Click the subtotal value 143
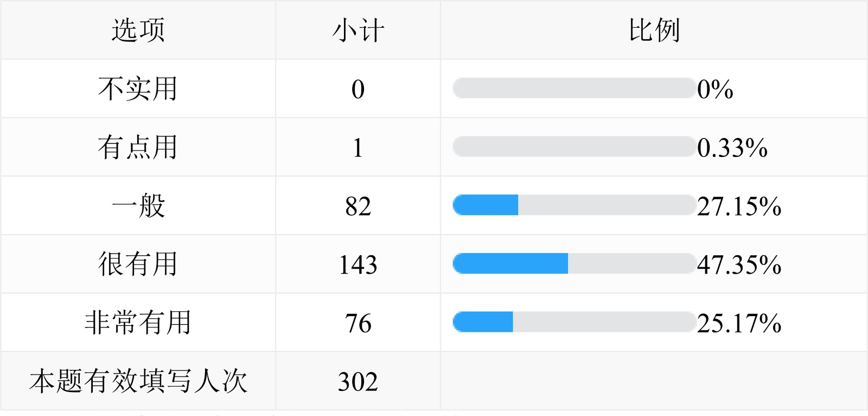 358,264
